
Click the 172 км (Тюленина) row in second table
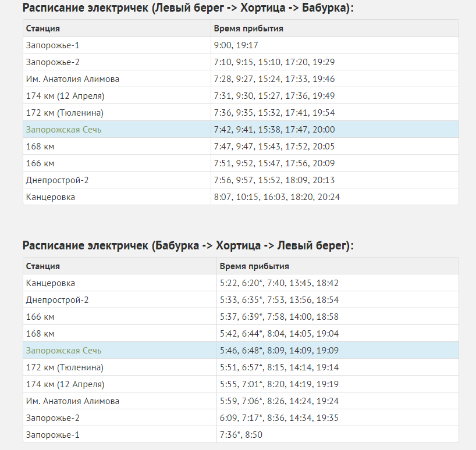tap(241, 367)
